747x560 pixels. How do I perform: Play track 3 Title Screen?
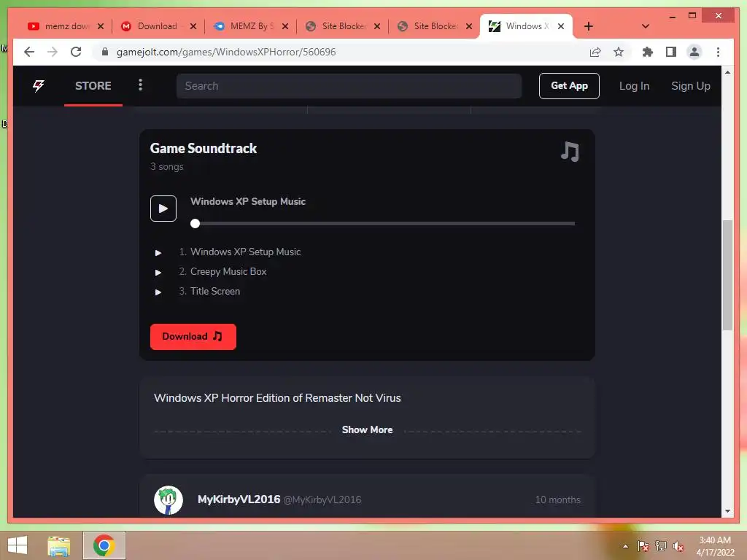[x=158, y=292]
